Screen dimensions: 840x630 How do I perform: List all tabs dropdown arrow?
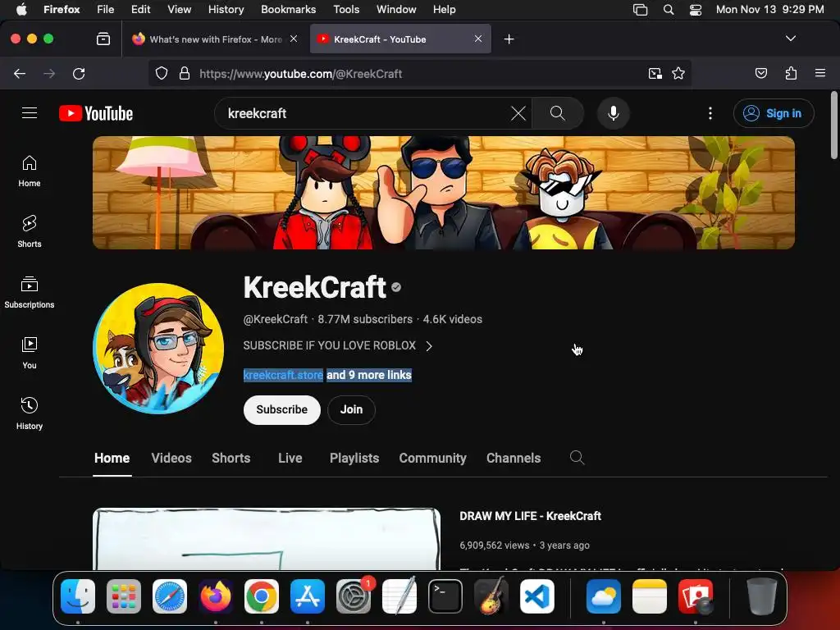point(791,39)
